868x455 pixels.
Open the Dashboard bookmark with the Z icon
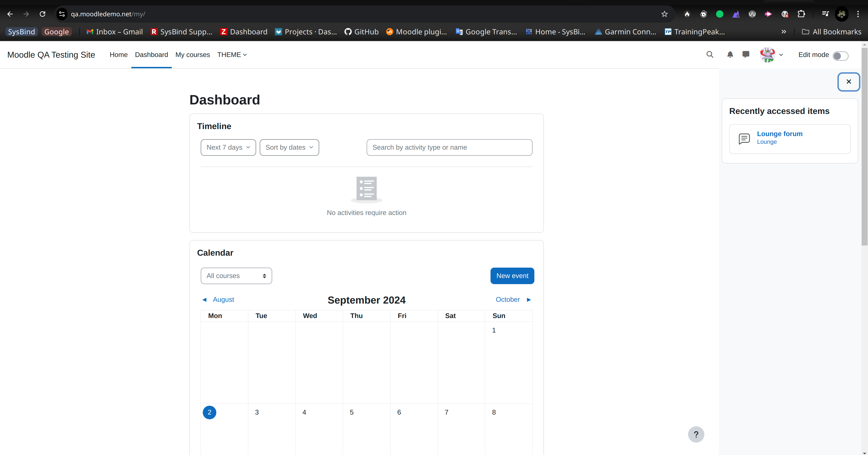click(244, 32)
